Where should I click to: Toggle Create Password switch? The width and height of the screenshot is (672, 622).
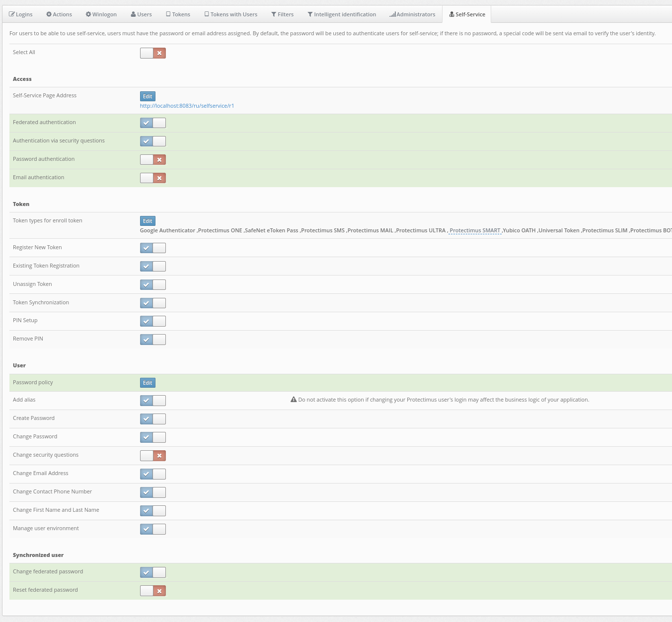coord(153,419)
